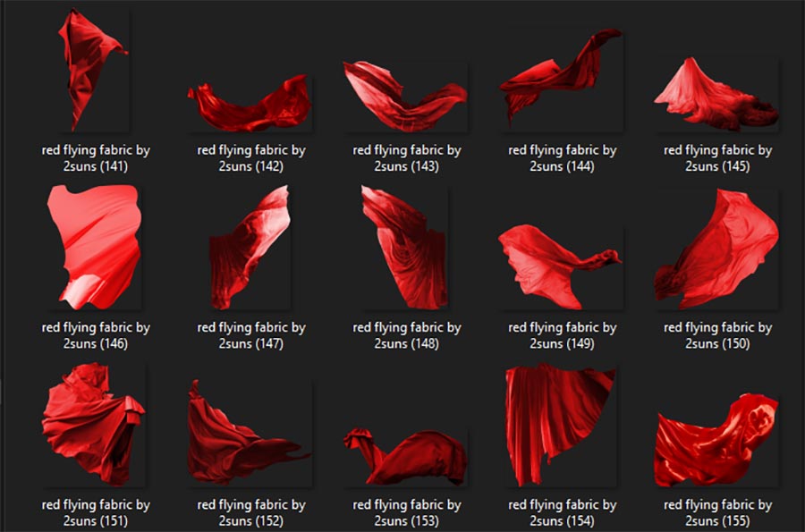Select the red flying fabric (149) thumbnail

561,266
